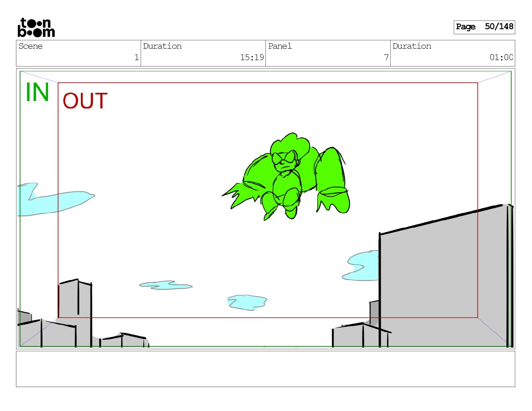Click the empty notes box below panel
Image resolution: width=532 pixels, height=411 pixels.
click(265, 369)
